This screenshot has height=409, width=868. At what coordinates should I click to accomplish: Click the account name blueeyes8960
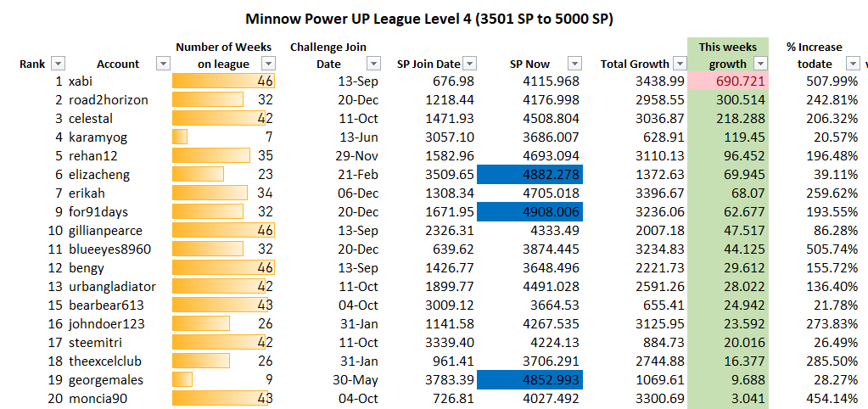[109, 249]
